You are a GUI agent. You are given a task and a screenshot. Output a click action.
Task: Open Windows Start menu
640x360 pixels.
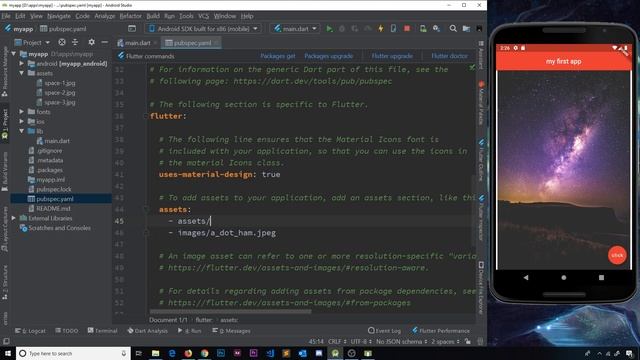[8, 353]
